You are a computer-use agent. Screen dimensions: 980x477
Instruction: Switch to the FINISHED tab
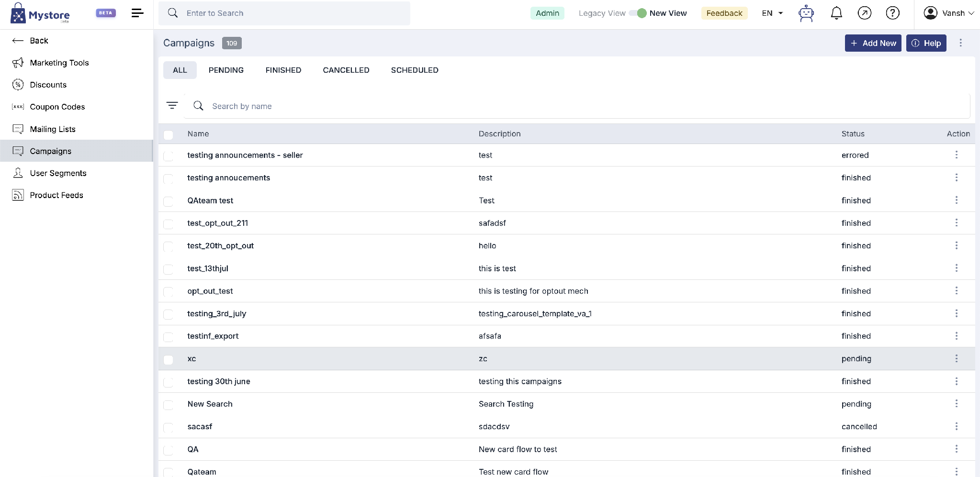283,70
